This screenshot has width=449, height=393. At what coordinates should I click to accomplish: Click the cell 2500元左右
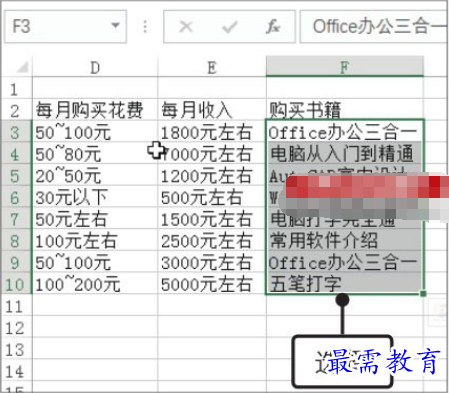coord(212,240)
